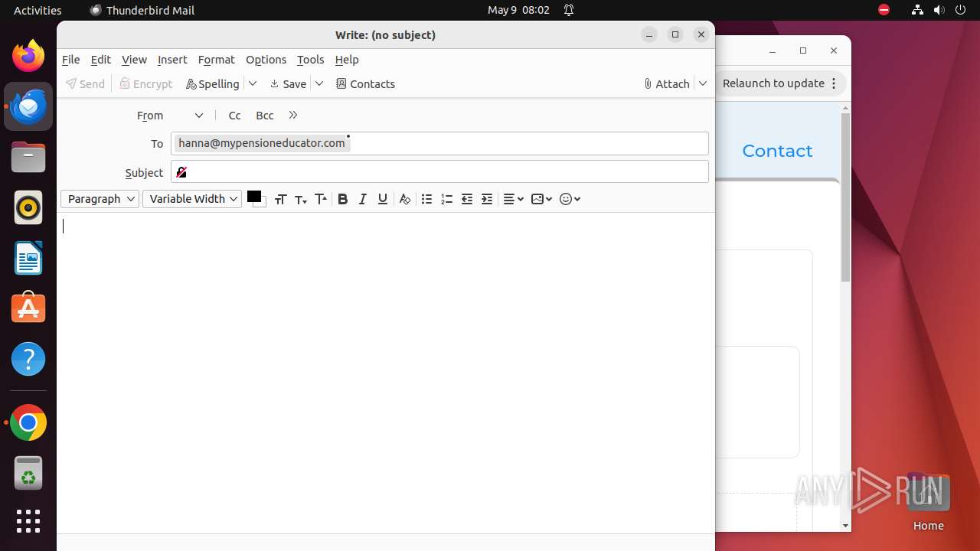Screen dimensions: 980x551
Task: Open the Format menu
Action: tap(216, 60)
